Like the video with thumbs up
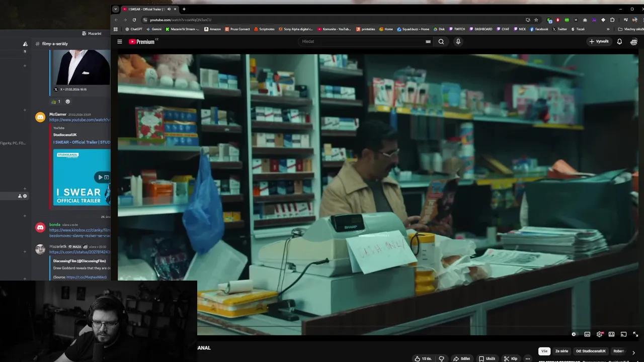The height and width of the screenshot is (362, 644). point(423,358)
